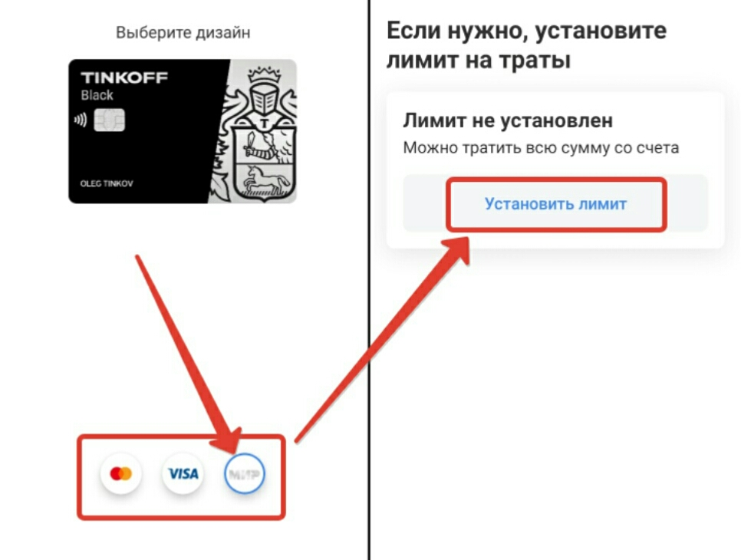Pick the MIR payment system icon
The width and height of the screenshot is (741, 560).
(x=245, y=473)
